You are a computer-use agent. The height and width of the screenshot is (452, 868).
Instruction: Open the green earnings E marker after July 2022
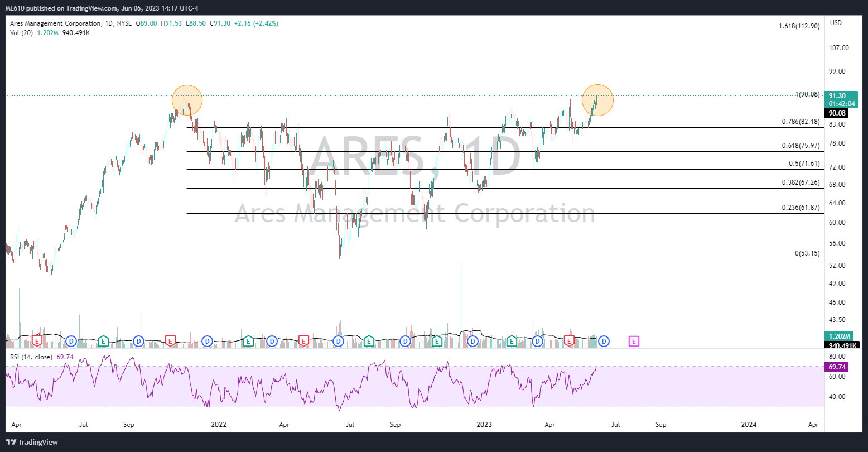pos(369,340)
